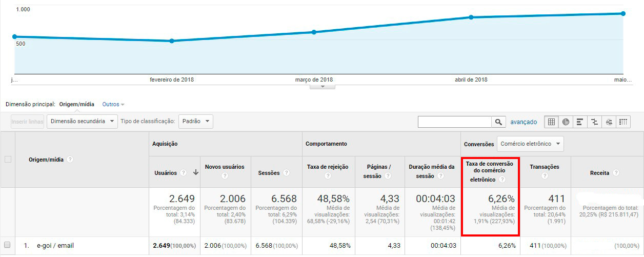
Task: Click the last chart data point above maio
Action: (623, 13)
